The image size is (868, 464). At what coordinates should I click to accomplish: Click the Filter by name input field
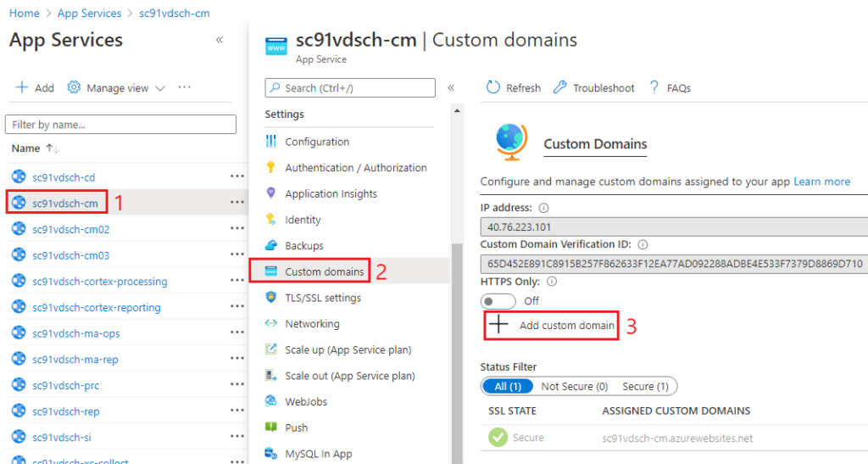click(120, 125)
